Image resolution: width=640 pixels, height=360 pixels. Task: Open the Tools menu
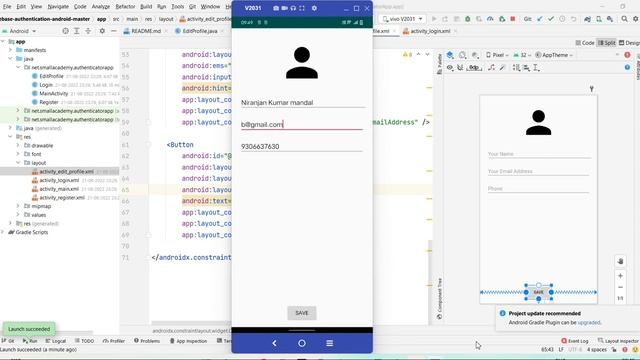(x=178, y=7)
